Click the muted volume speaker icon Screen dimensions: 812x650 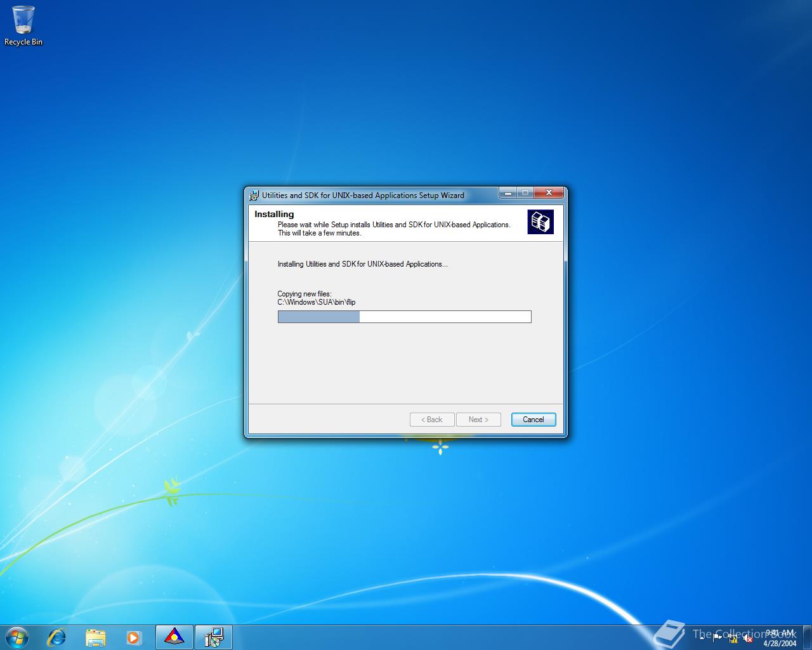click(x=748, y=638)
